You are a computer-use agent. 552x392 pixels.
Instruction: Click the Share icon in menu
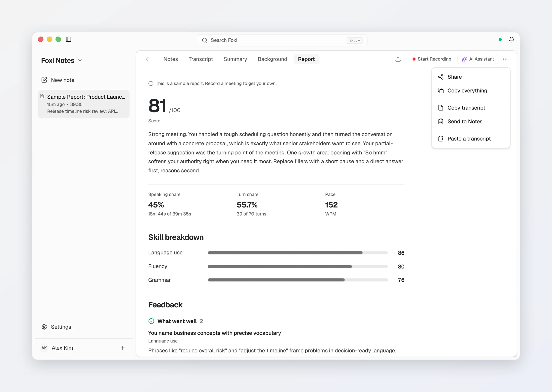441,77
